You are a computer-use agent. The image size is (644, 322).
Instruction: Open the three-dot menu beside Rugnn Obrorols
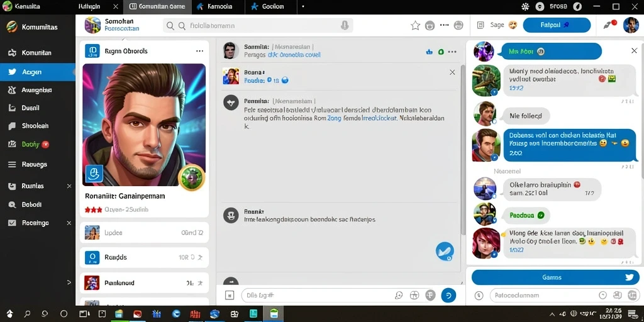click(x=199, y=51)
